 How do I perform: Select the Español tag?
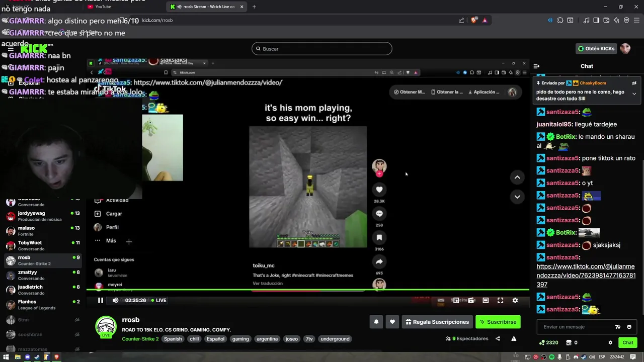[215, 339]
